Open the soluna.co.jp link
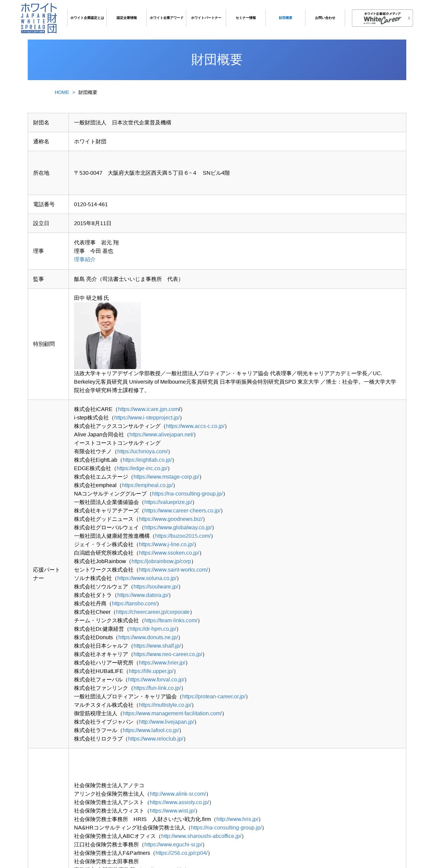Image resolution: width=434 pixels, height=868 pixels. pyautogui.click(x=147, y=578)
